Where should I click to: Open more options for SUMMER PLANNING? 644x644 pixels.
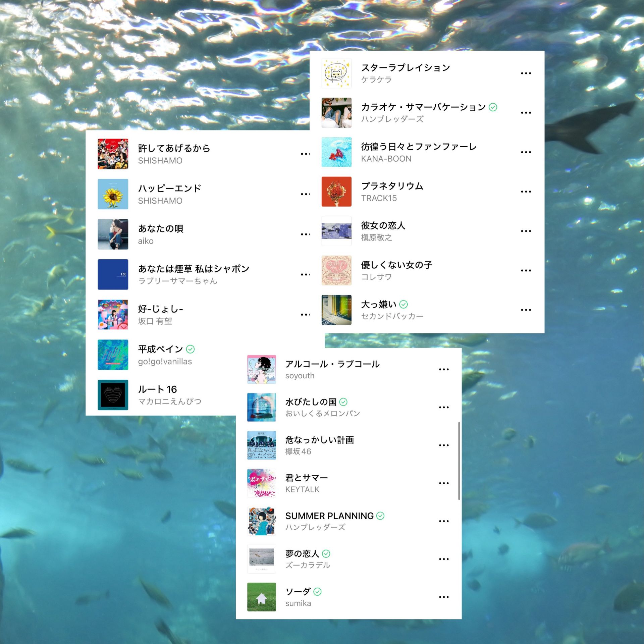click(444, 521)
